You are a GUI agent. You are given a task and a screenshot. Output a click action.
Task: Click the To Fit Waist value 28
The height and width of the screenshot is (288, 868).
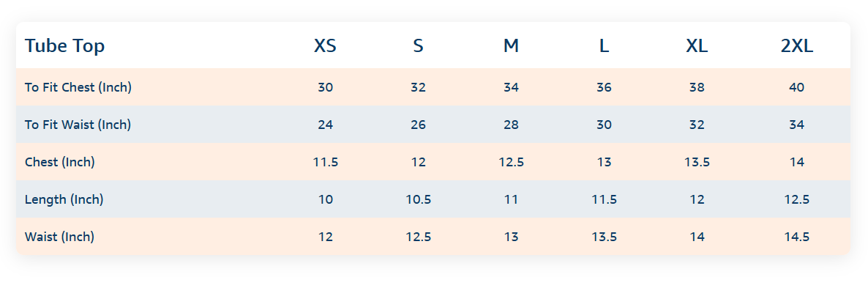pos(511,125)
